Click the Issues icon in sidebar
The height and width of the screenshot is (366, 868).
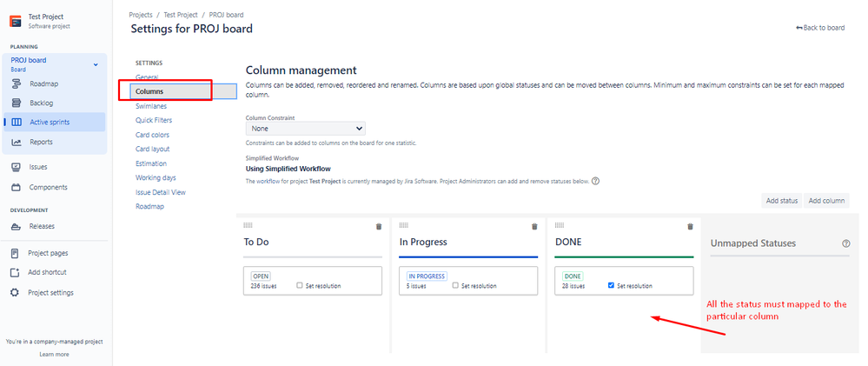pyautogui.click(x=17, y=167)
